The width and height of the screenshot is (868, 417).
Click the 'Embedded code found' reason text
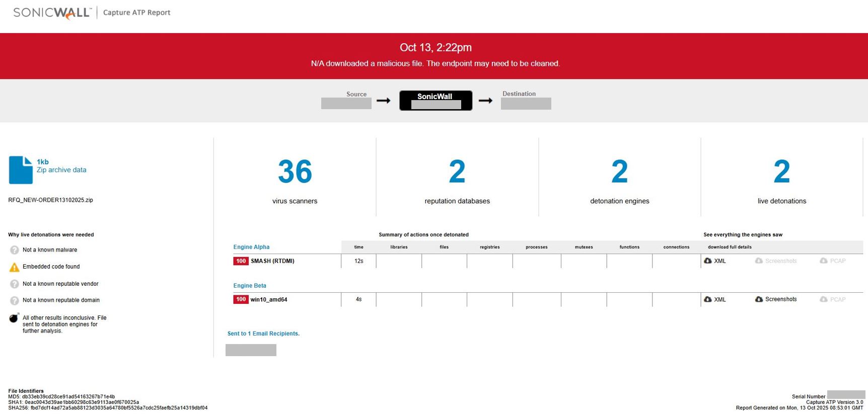pos(51,267)
